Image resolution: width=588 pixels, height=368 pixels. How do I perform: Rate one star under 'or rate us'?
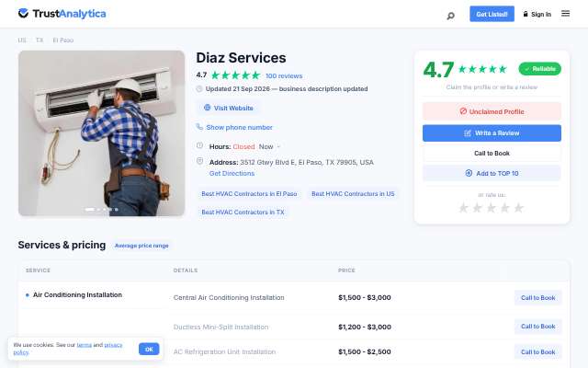coord(463,208)
